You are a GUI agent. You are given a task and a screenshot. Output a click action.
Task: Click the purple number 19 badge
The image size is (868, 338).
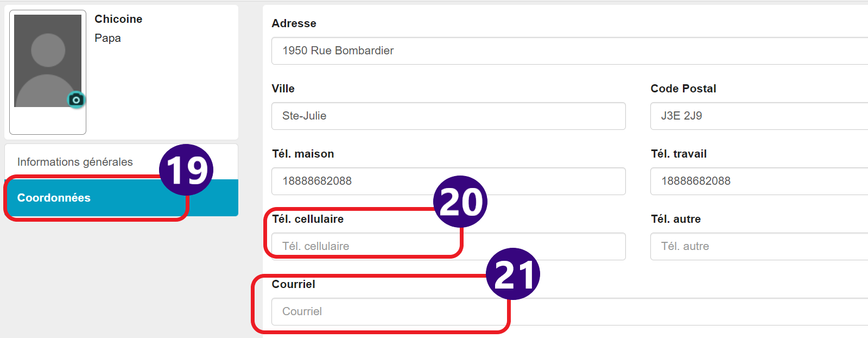[186, 170]
